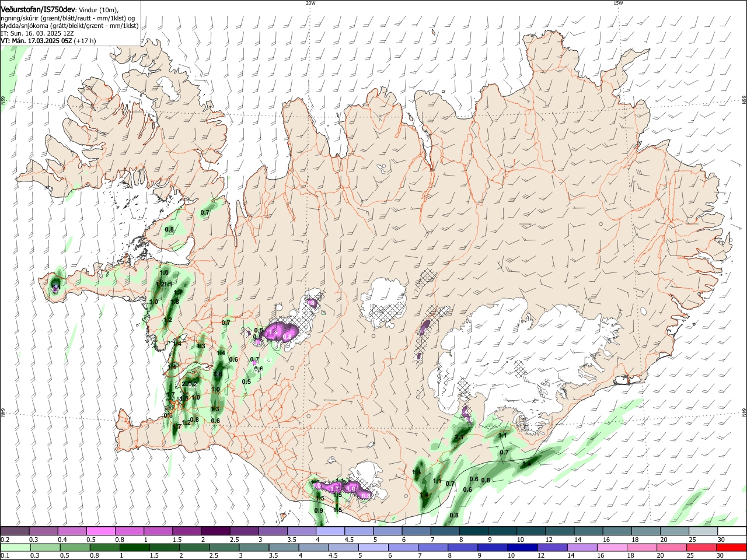747x560 pixels.
Task: Click the 20W longitude label
Action: [x=310, y=3]
